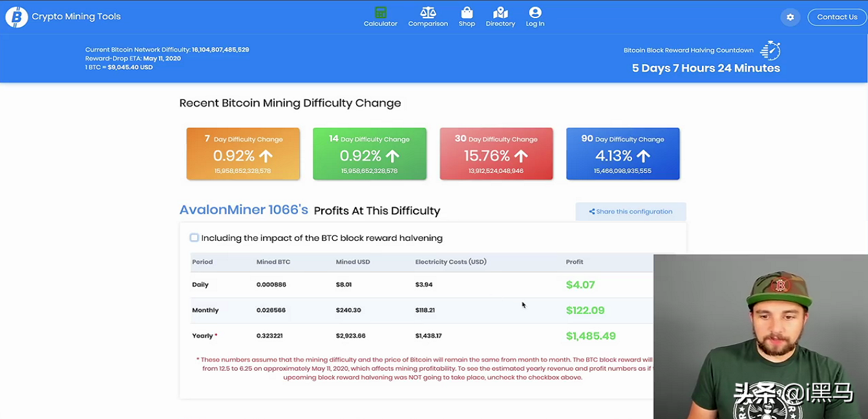Click the Log In user icon
Image resolution: width=868 pixels, height=419 pixels.
click(535, 12)
